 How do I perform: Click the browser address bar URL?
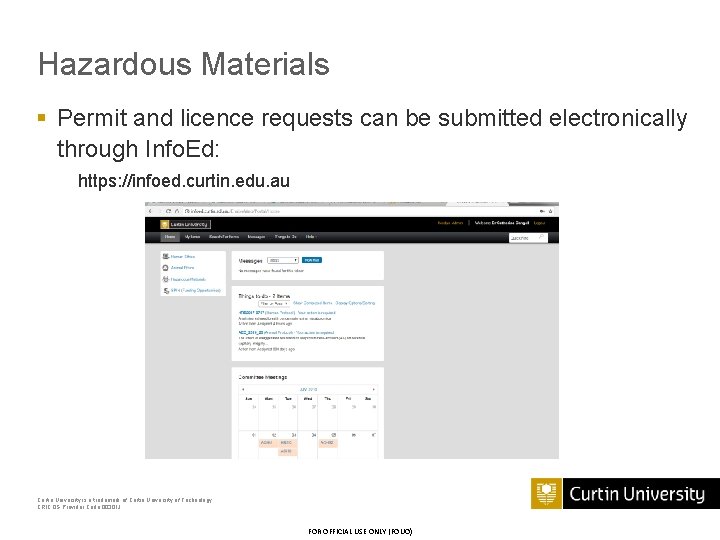click(232, 211)
